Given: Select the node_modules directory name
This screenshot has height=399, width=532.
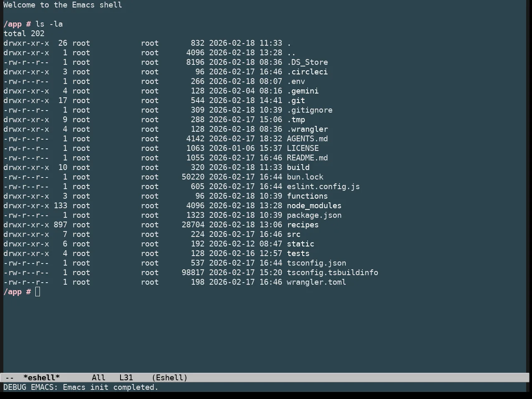Looking at the screenshot, I should click(x=314, y=206).
